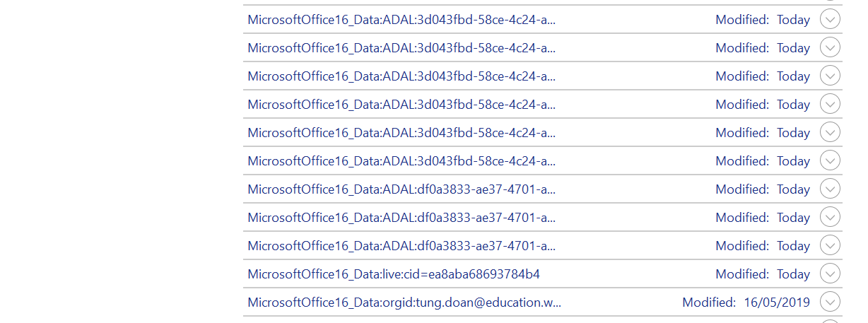
Task: Click Modified label on the orgid:tung.doan row
Action: click(x=709, y=303)
